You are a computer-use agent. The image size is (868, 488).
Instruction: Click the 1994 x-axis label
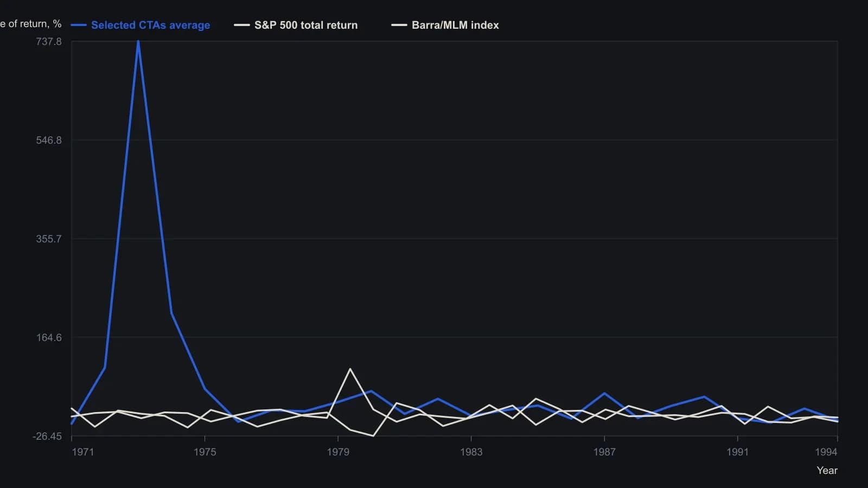826,452
